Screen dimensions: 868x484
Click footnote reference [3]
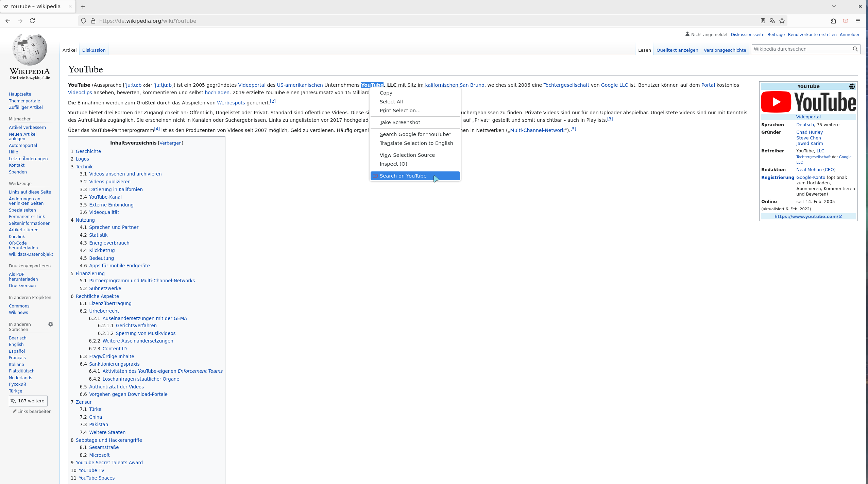(610, 119)
